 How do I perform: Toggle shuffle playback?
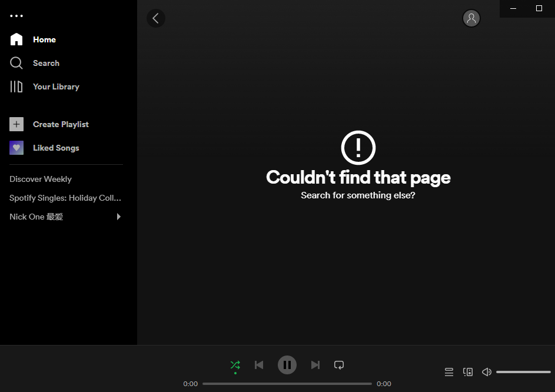(x=235, y=365)
